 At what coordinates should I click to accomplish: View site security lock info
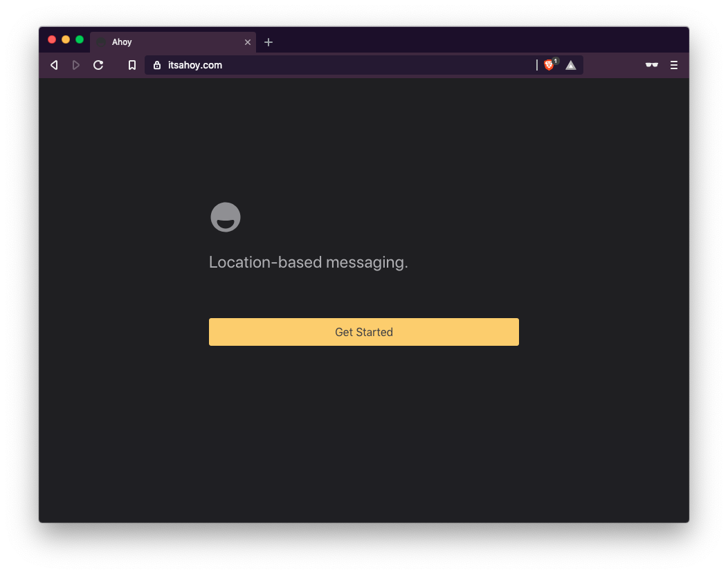click(157, 65)
